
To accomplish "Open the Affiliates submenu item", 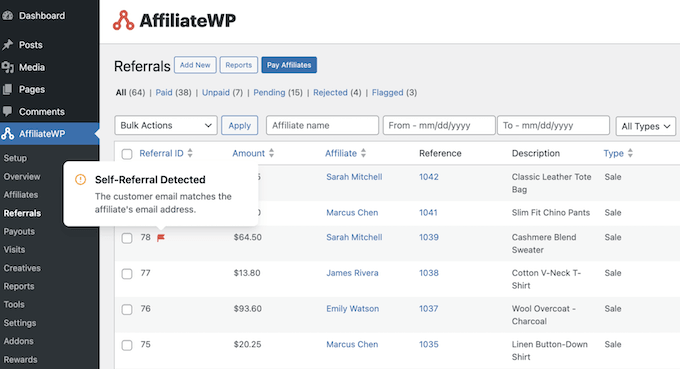I will tap(21, 195).
